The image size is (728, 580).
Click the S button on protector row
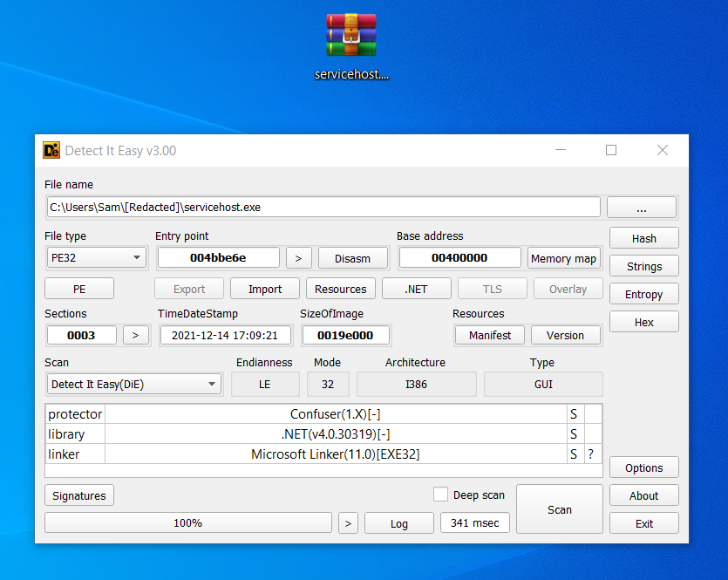(x=574, y=414)
